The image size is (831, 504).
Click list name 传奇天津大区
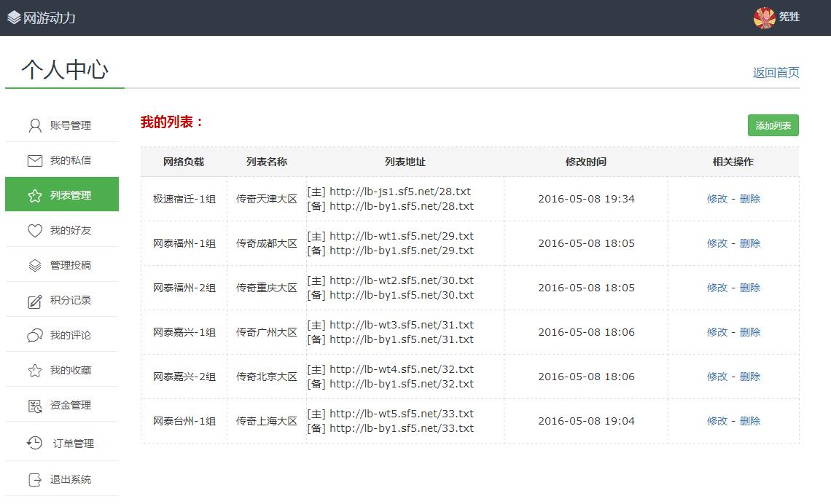point(267,199)
